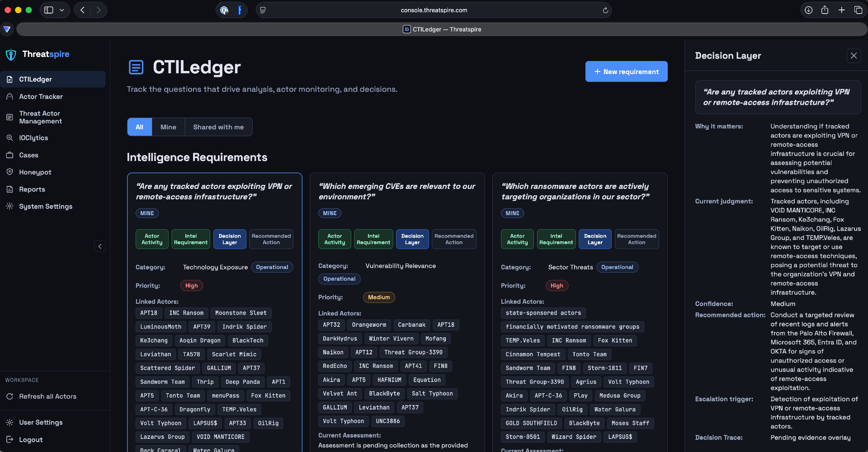Open Safari sidebar dropdown chevron
The width and height of the screenshot is (868, 452).
coord(62,10)
